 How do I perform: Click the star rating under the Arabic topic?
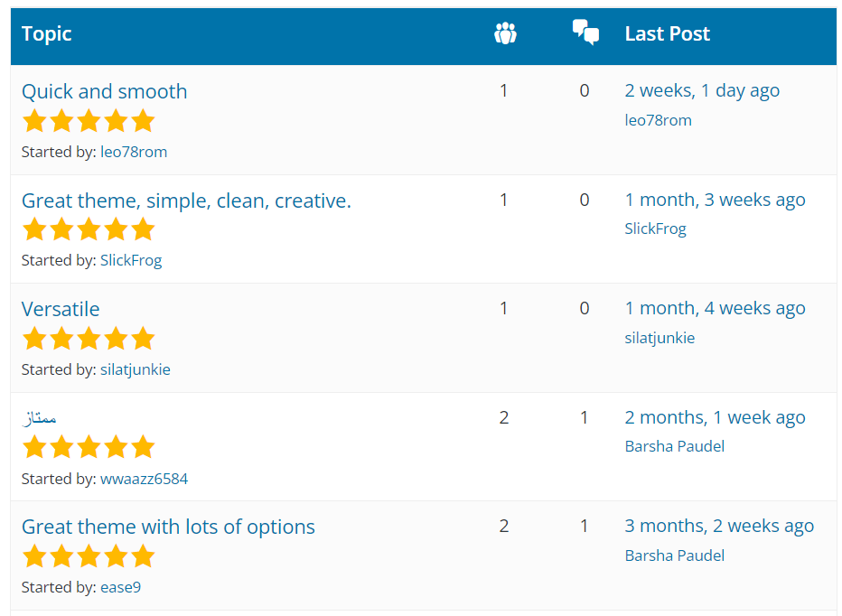pyautogui.click(x=89, y=447)
